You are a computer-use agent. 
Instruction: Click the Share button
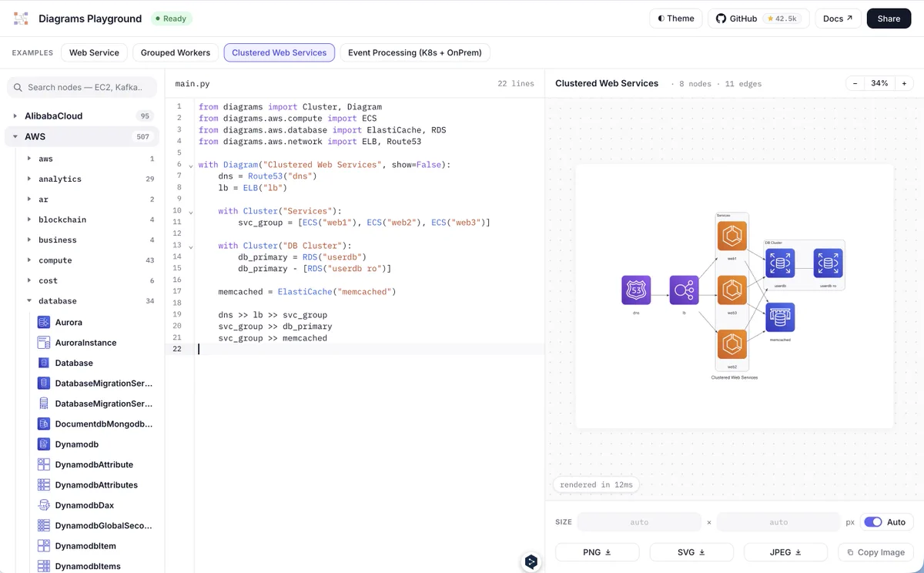pyautogui.click(x=889, y=18)
